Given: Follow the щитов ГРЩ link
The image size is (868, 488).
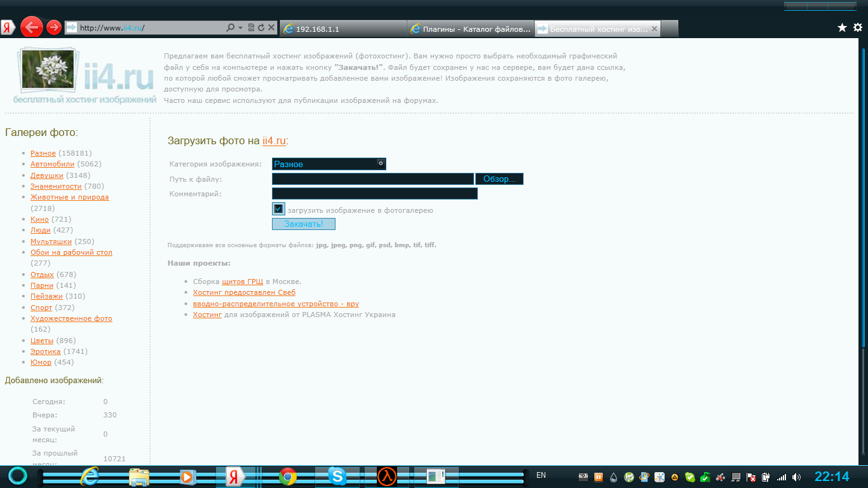Looking at the screenshot, I should (x=242, y=281).
